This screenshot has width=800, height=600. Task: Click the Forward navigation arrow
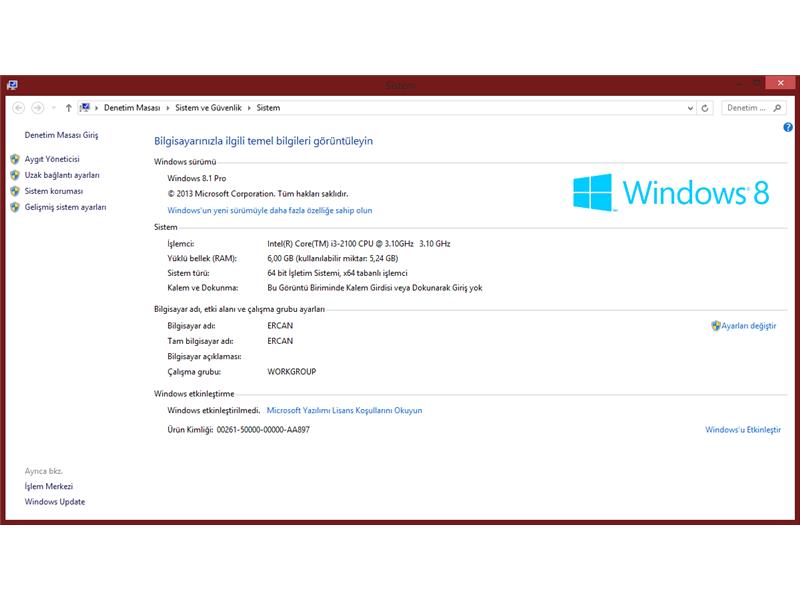click(x=37, y=108)
